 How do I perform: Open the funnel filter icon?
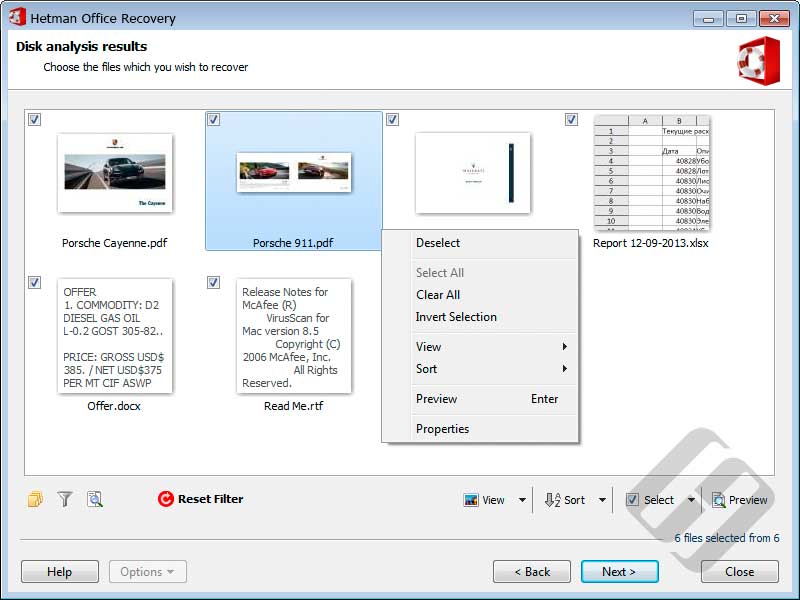[65, 499]
